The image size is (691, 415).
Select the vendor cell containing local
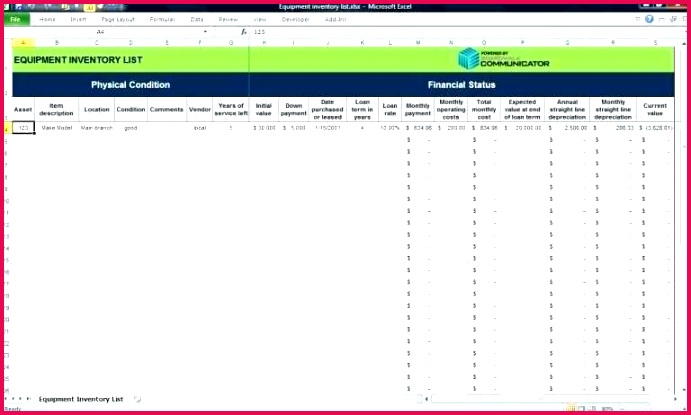coord(200,128)
